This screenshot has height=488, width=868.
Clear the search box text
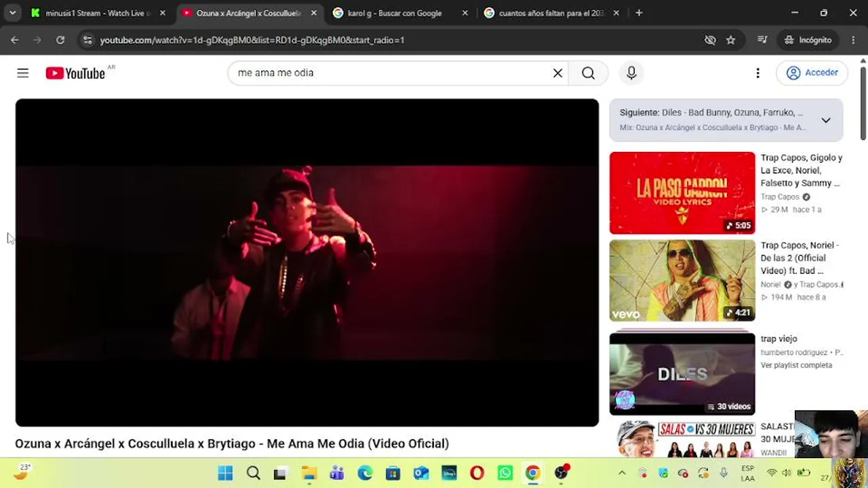click(557, 73)
